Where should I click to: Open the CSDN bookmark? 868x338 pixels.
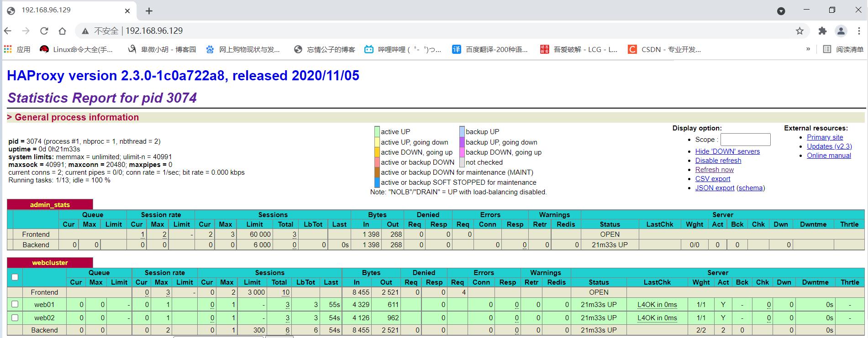[x=664, y=49]
